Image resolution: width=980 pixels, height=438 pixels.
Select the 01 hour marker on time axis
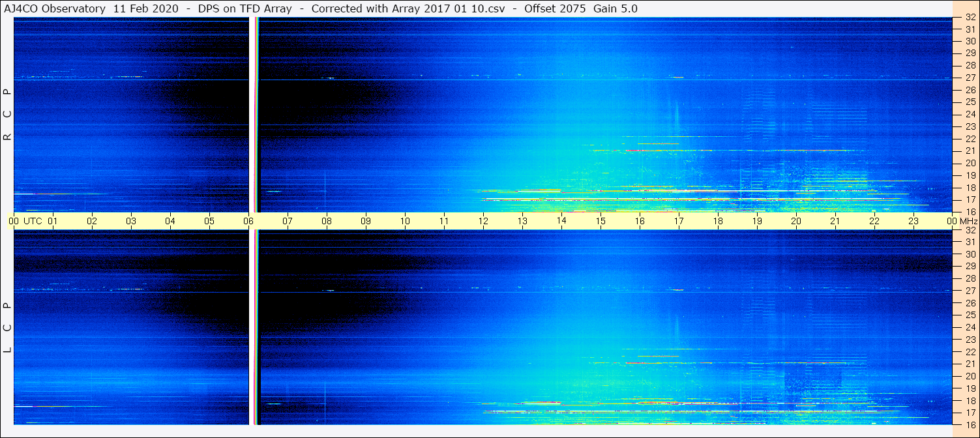coord(53,221)
